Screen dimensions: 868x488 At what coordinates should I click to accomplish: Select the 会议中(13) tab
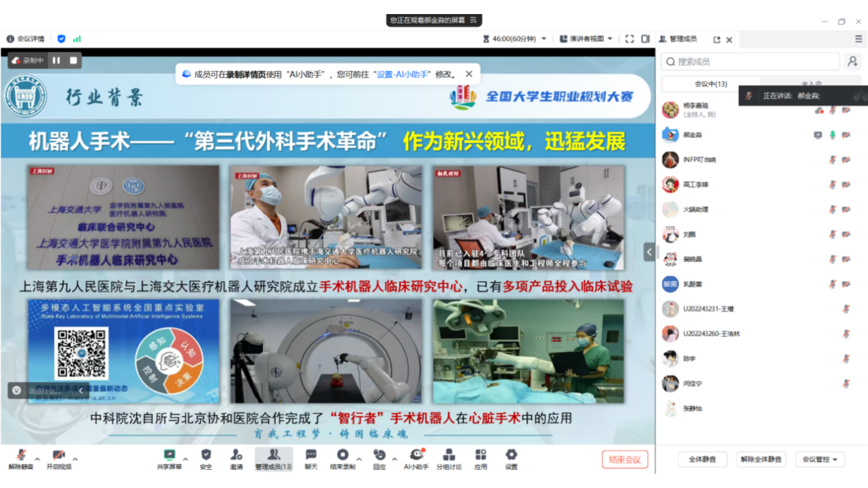(711, 84)
